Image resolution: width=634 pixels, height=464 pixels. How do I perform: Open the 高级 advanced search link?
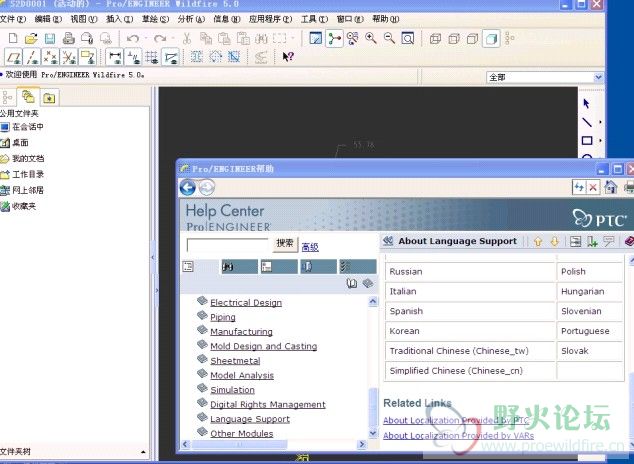(310, 247)
